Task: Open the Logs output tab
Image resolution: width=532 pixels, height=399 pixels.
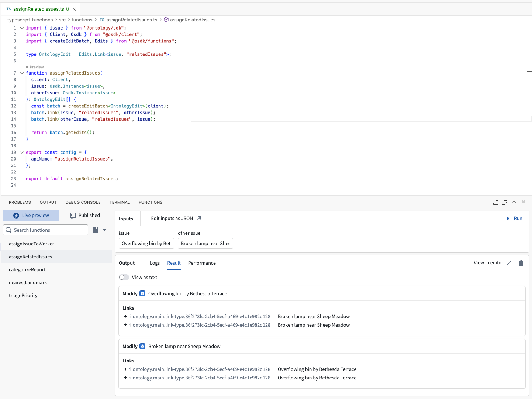Action: 155,263
